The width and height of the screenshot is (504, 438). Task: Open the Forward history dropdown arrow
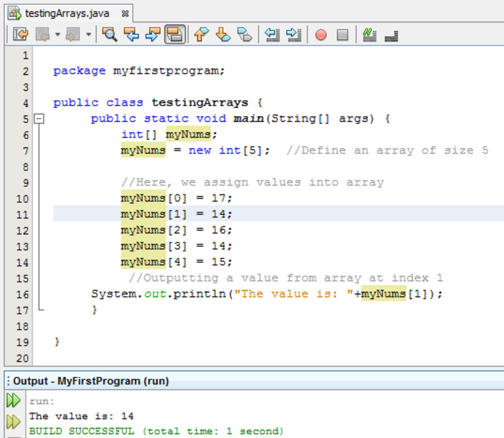point(88,34)
